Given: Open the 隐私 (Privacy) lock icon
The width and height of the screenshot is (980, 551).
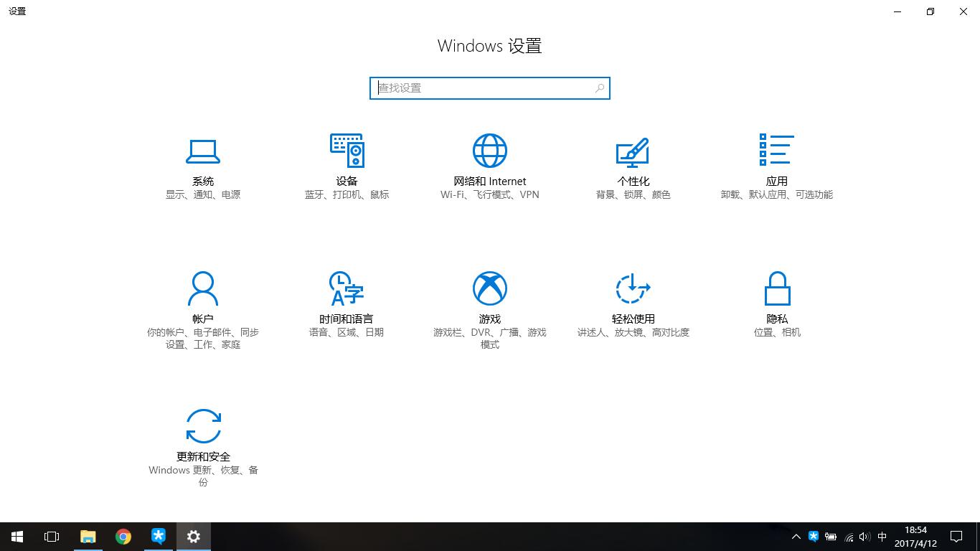Looking at the screenshot, I should 777,288.
